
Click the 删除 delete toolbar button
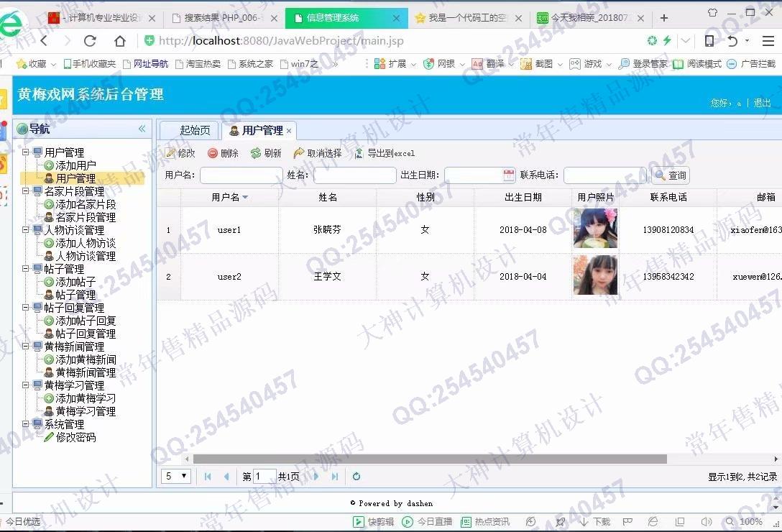click(223, 153)
